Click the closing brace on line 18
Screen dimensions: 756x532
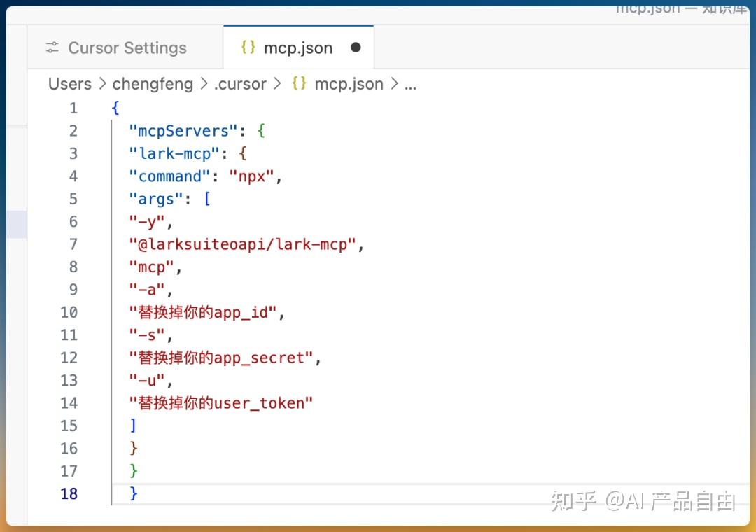point(134,493)
